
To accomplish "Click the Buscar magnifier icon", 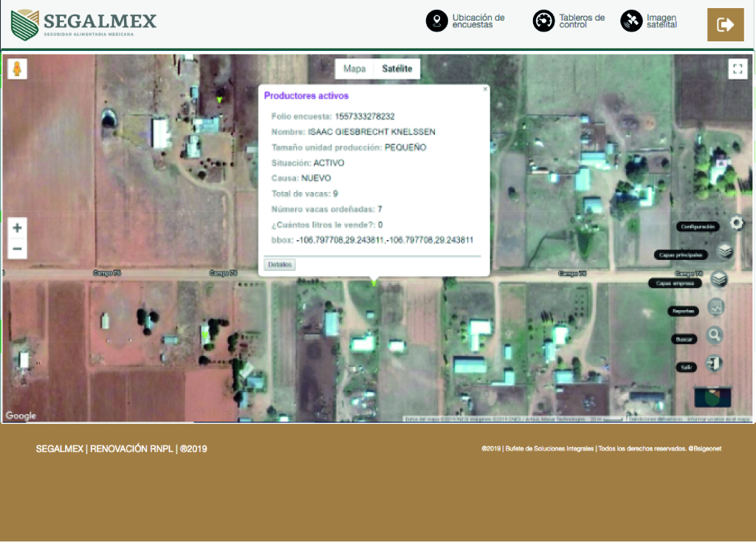I will 715,335.
